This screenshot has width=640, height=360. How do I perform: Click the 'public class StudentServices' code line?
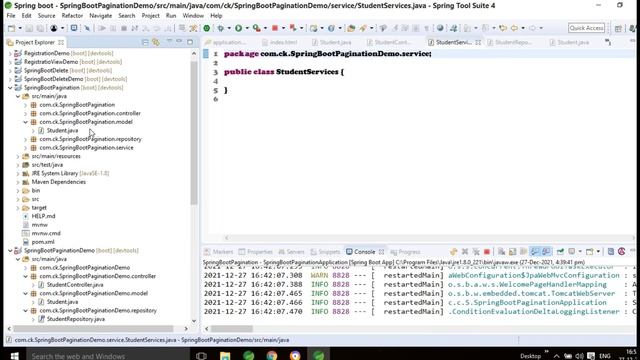[x=284, y=72]
